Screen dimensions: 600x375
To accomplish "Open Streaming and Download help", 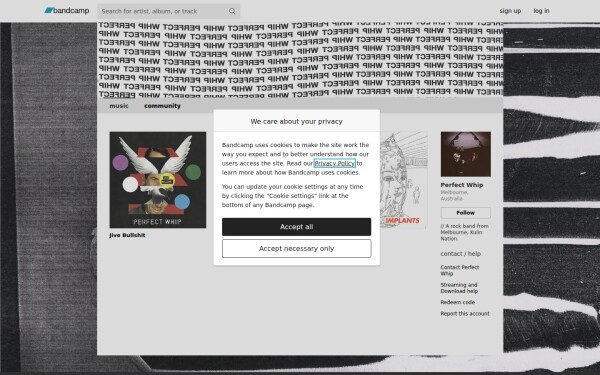I will pos(459,288).
